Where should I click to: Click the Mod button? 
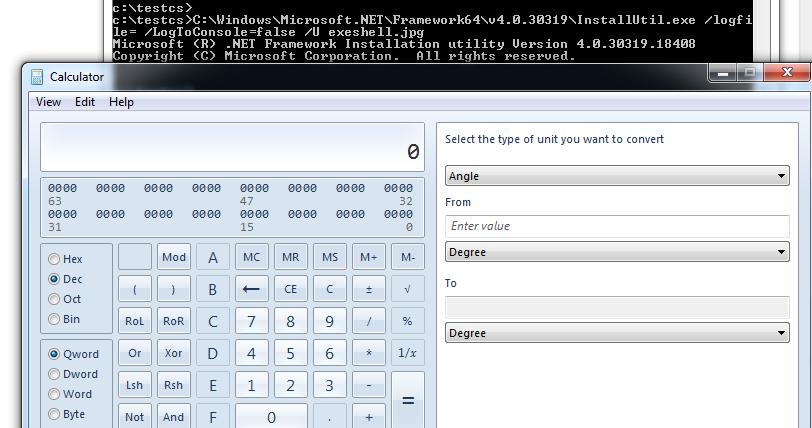point(173,257)
